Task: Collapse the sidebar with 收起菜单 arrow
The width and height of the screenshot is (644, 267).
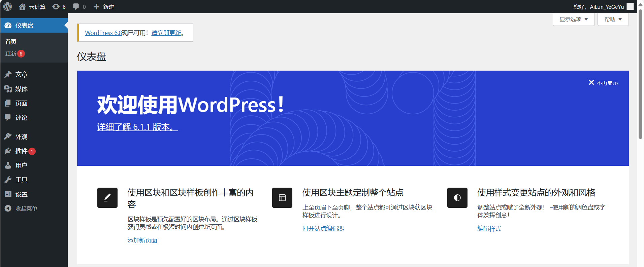Action: 8,208
